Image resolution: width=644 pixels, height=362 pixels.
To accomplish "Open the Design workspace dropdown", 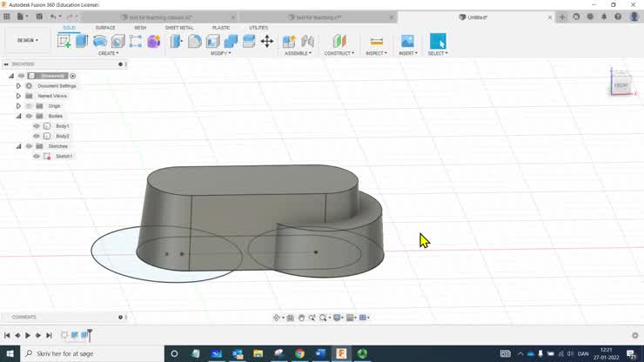I will pos(28,40).
